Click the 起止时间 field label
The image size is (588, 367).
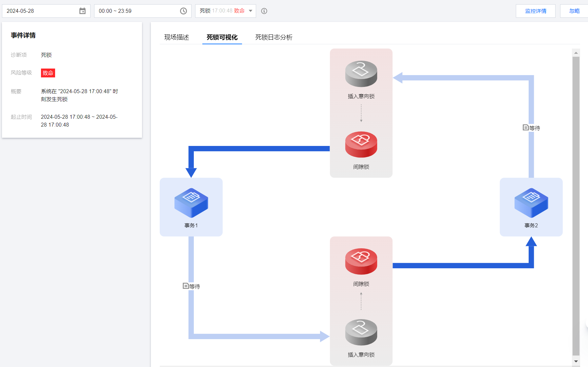tap(21, 117)
